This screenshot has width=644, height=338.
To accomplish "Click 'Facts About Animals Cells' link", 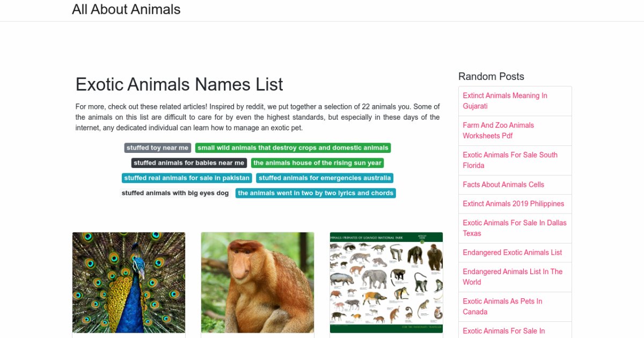I will 503,185.
